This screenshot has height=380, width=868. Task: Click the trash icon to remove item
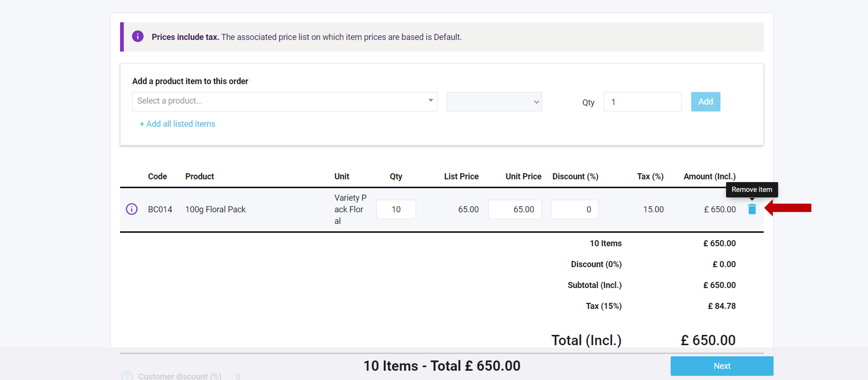pyautogui.click(x=752, y=209)
